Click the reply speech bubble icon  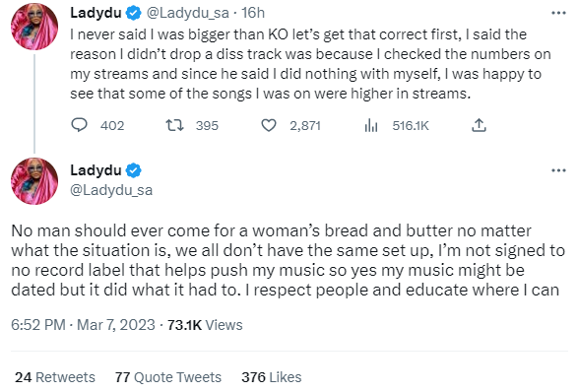[79, 125]
